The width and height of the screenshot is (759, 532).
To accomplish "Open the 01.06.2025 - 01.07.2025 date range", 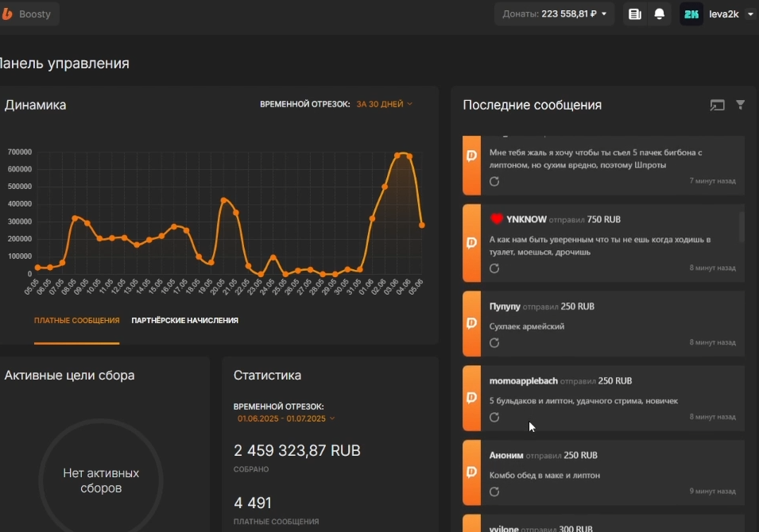I will [285, 418].
